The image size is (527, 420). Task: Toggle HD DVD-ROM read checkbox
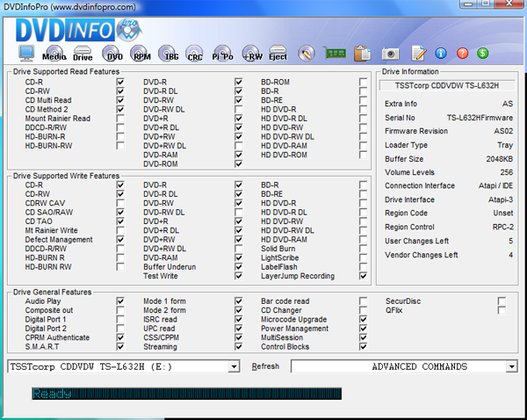pos(363,155)
